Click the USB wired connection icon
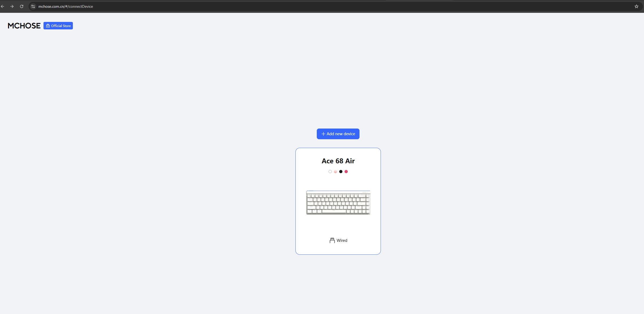Image resolution: width=644 pixels, height=314 pixels. (332, 241)
